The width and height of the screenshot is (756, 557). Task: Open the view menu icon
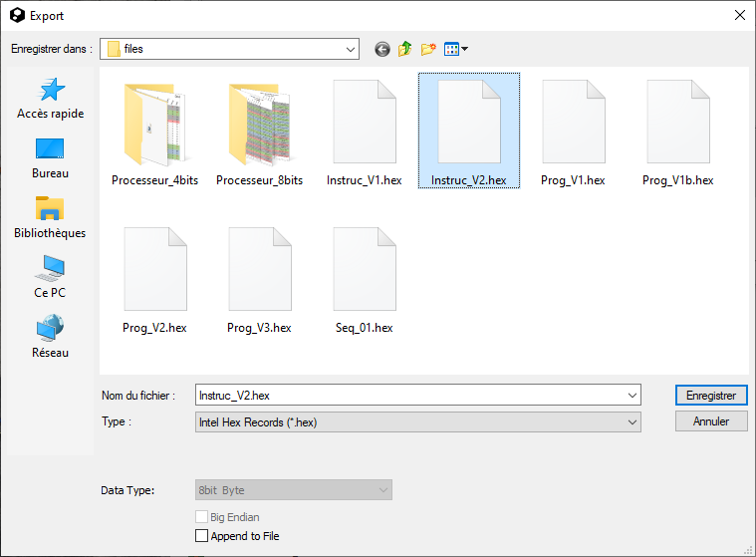[455, 49]
